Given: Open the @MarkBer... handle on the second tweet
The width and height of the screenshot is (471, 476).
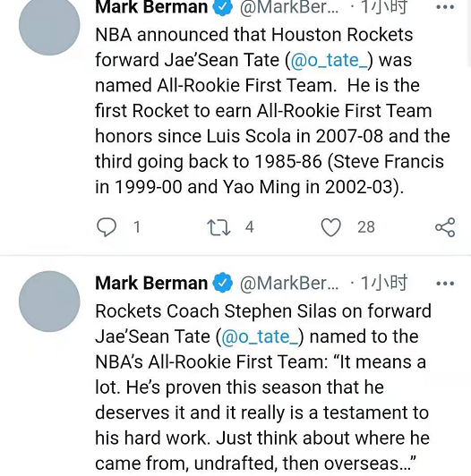Looking at the screenshot, I should pyautogui.click(x=289, y=284).
